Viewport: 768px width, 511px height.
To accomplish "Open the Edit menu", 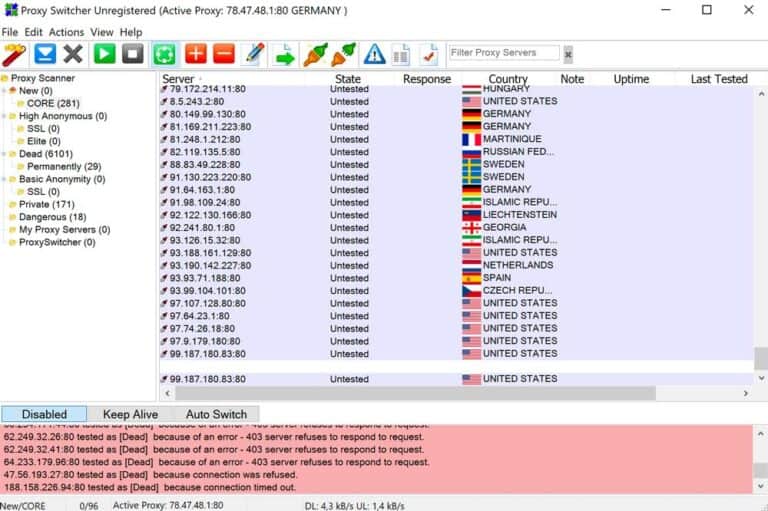I will tap(33, 32).
